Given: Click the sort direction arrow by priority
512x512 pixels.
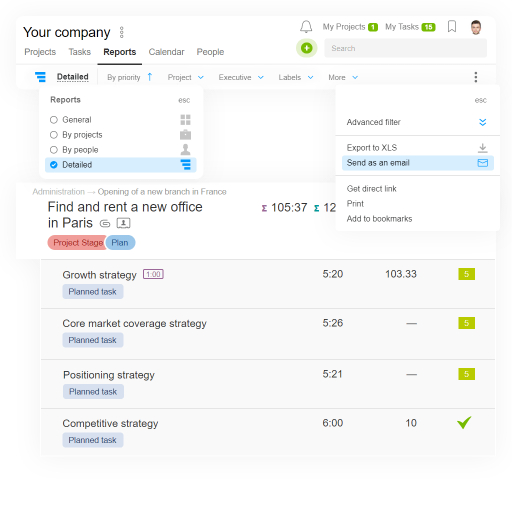Looking at the screenshot, I should [150, 77].
